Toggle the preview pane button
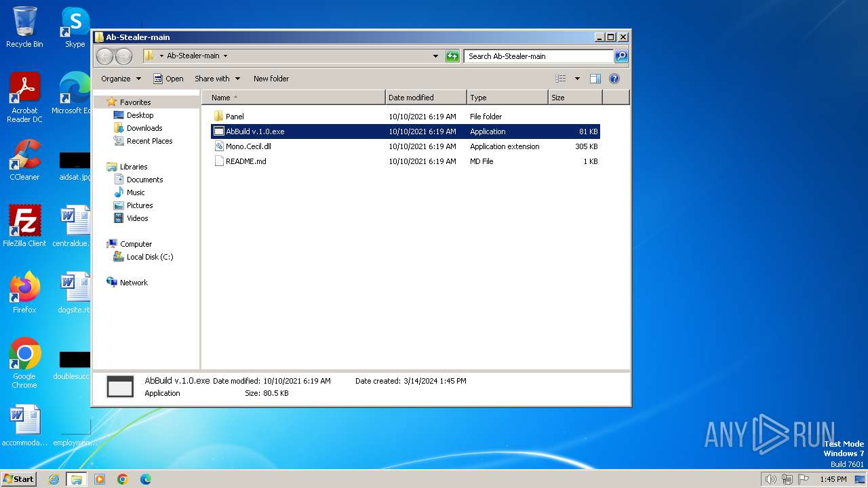The height and width of the screenshot is (488, 868). click(595, 79)
